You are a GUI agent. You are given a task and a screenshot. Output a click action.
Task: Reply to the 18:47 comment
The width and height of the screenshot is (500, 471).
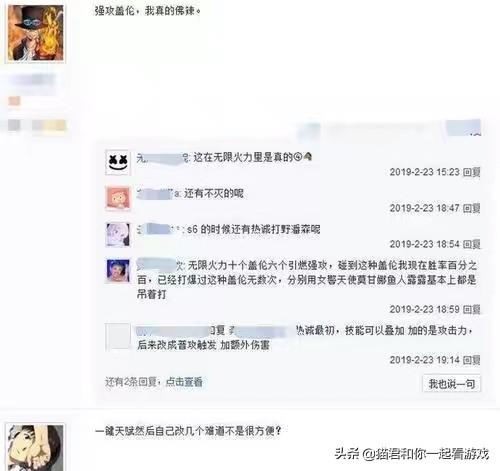pos(472,208)
